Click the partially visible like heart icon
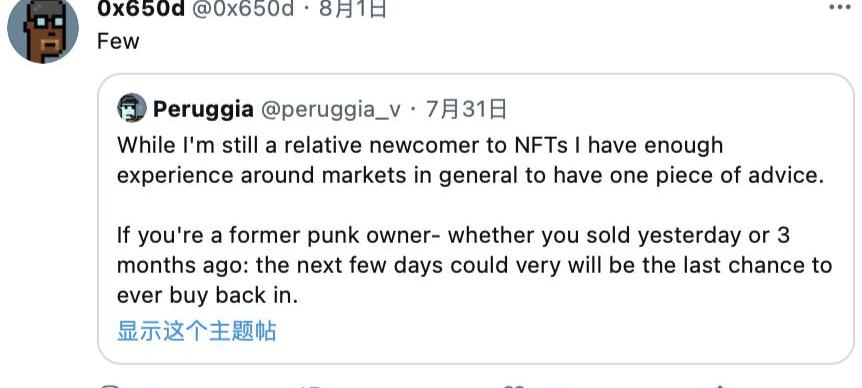The image size is (862, 388). click(x=515, y=386)
